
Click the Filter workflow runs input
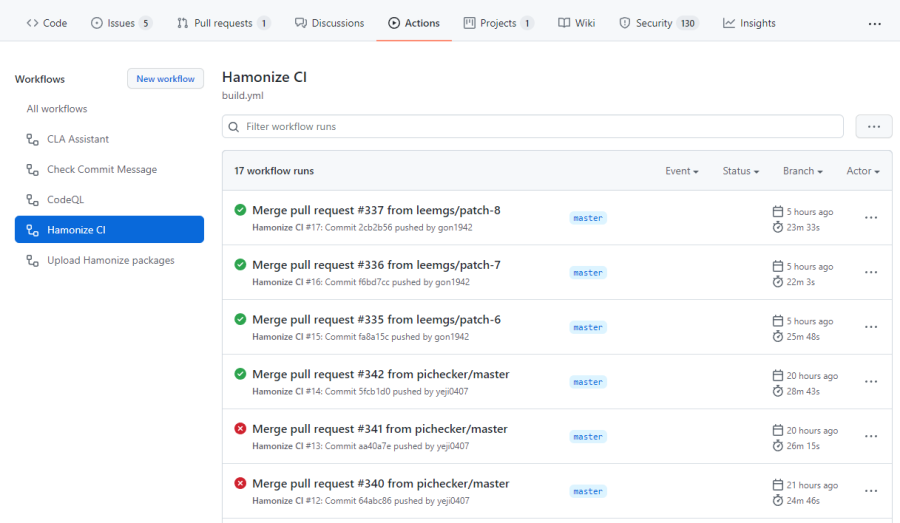coord(540,127)
